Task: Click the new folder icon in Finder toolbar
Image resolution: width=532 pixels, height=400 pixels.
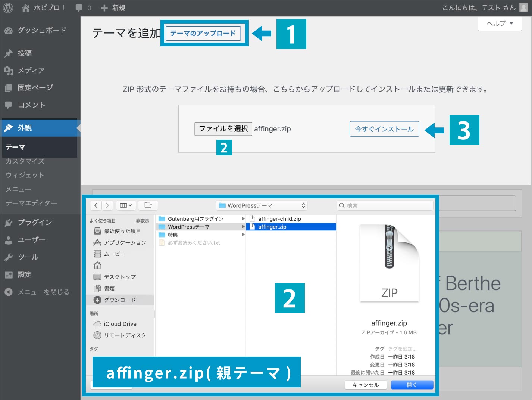Action: 148,205
